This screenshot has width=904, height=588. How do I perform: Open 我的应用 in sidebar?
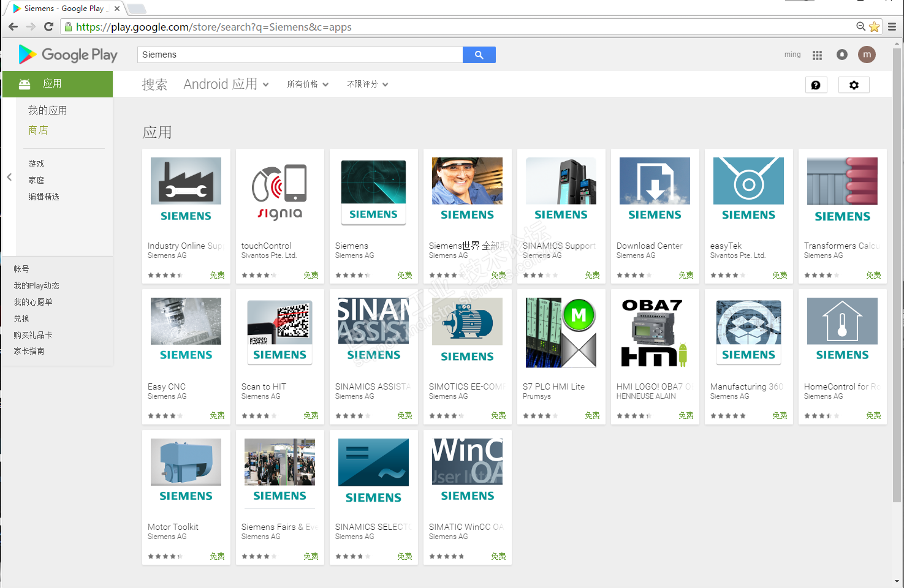(48, 110)
